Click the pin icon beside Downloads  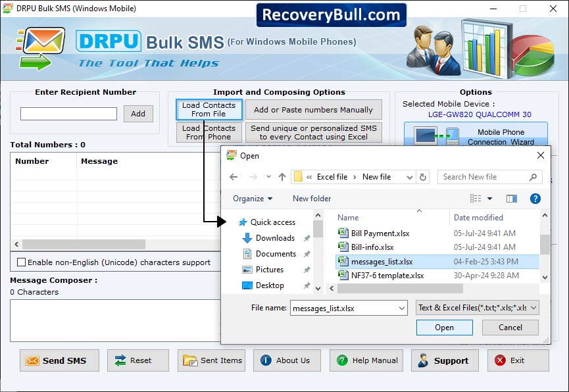click(307, 238)
